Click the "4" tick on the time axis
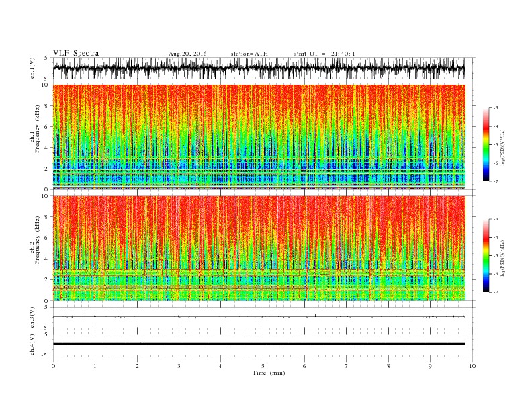 coord(220,366)
